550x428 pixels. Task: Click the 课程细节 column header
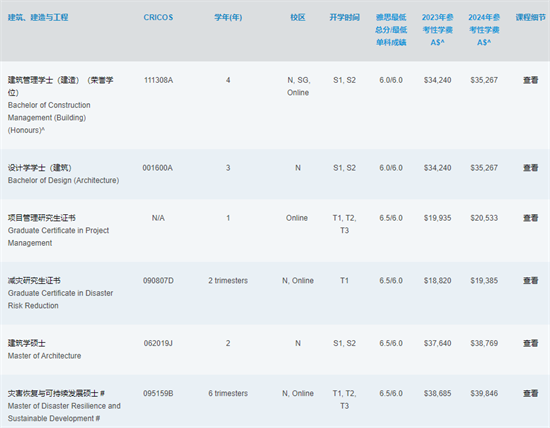(x=530, y=17)
